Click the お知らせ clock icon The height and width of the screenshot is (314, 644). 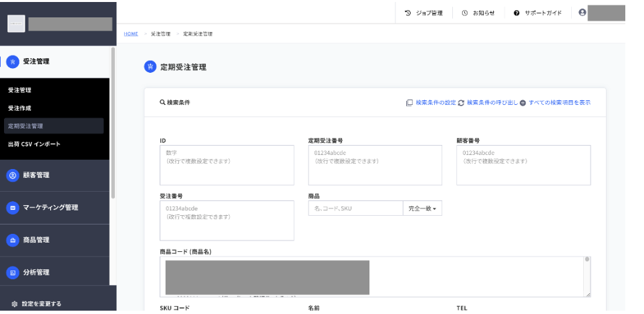(464, 13)
